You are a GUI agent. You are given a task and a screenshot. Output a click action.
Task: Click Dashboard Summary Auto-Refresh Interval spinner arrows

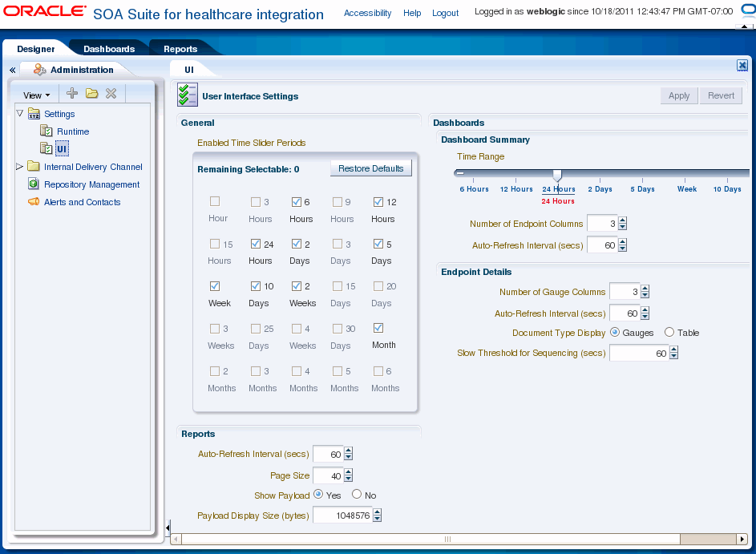click(622, 245)
